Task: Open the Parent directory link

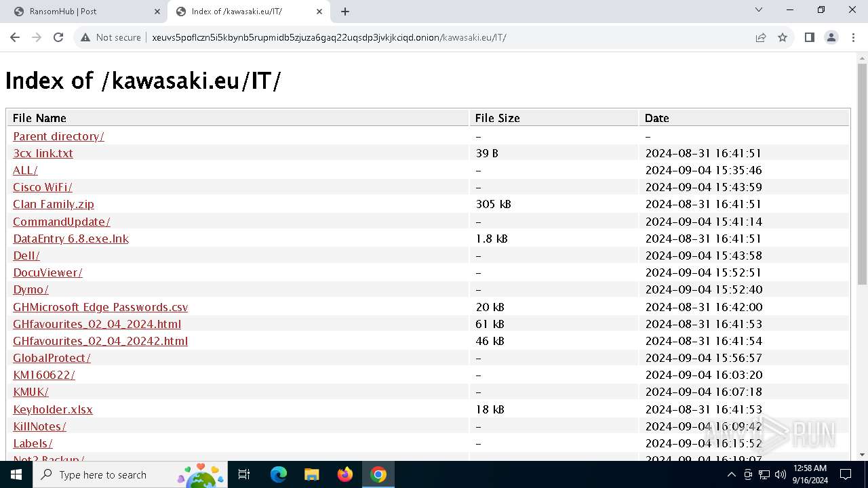Action: 58,136
